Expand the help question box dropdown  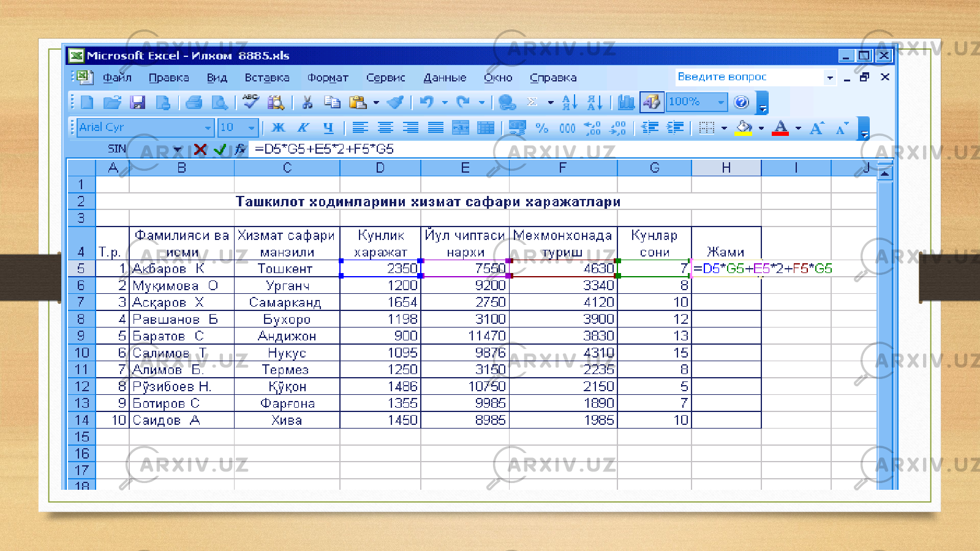[830, 77]
